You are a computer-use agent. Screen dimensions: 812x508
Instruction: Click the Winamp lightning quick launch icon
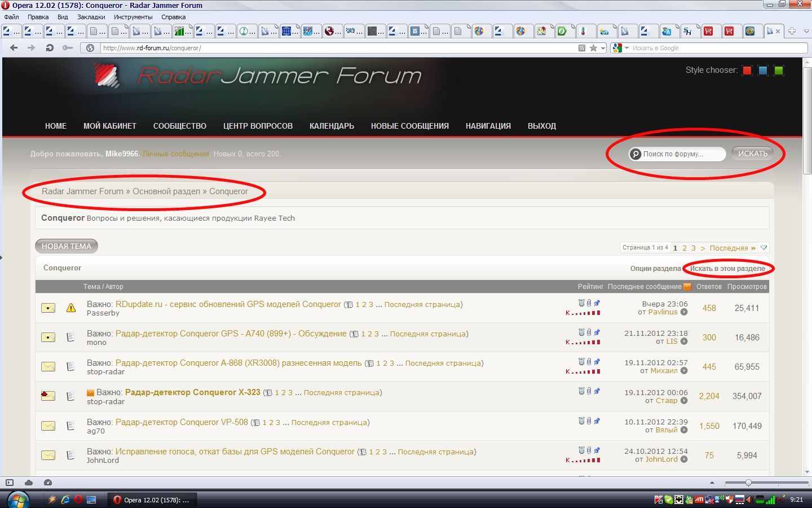[52, 500]
